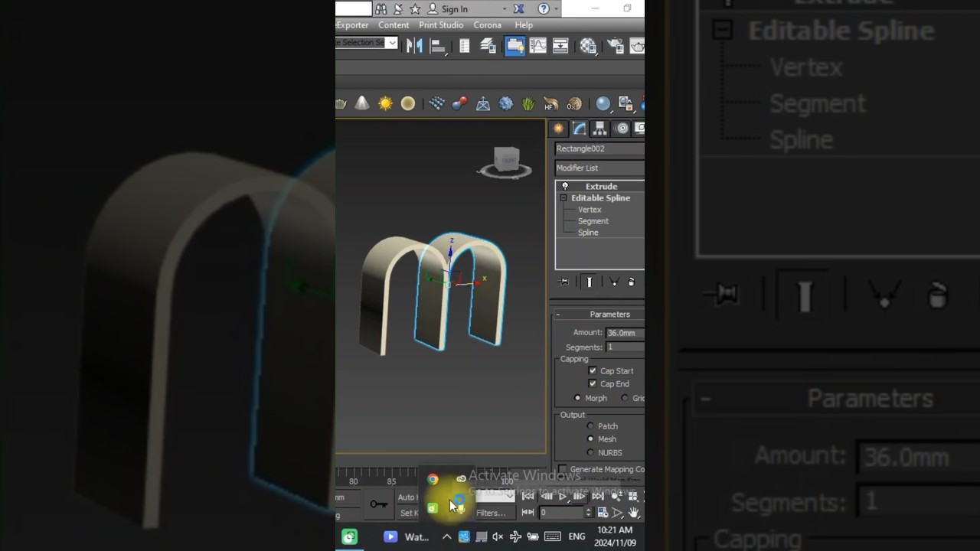
Task: Select the Segment sub-object level
Action: pos(593,221)
